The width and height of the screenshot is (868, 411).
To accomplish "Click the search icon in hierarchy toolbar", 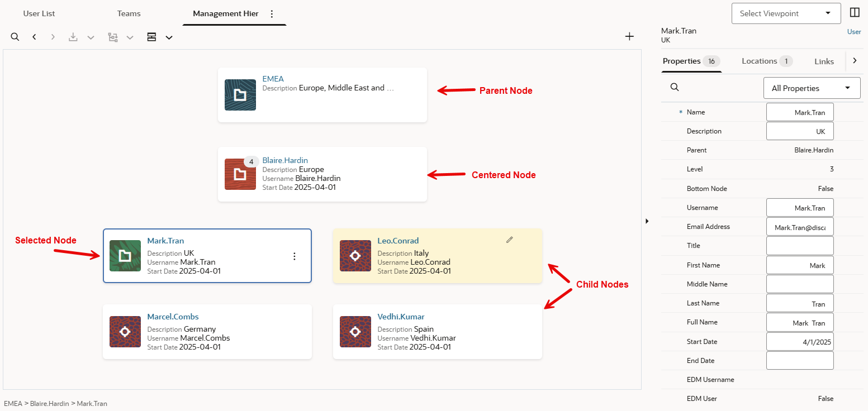I will 15,37.
